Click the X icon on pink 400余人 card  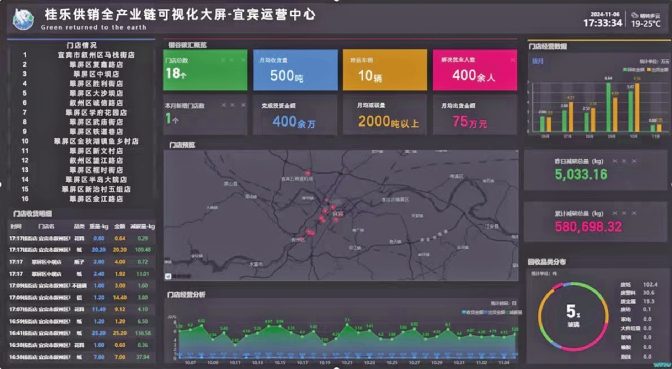click(513, 60)
